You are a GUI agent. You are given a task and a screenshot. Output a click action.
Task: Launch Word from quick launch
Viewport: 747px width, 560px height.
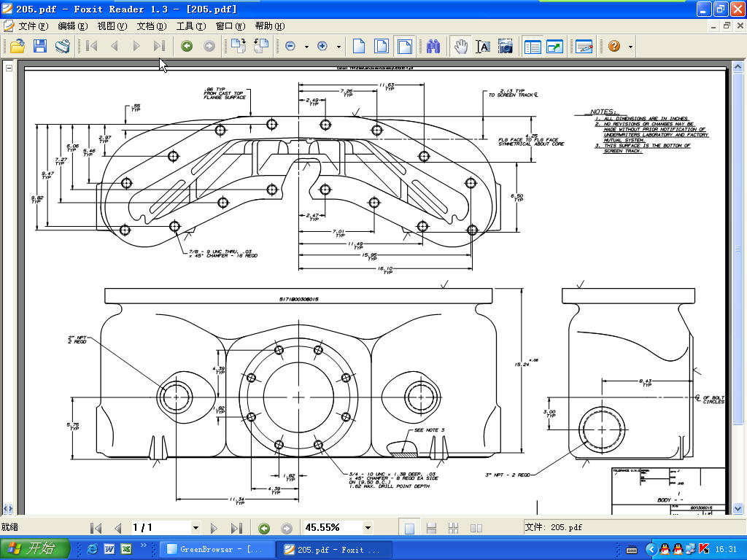point(109,549)
